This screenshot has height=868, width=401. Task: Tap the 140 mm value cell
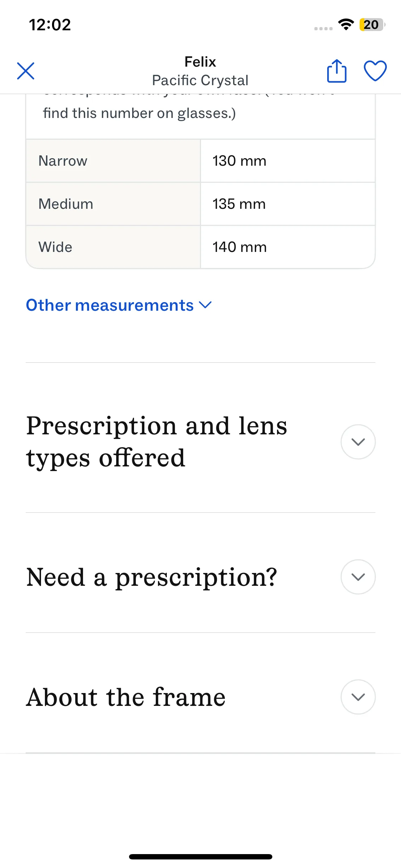coord(239,247)
